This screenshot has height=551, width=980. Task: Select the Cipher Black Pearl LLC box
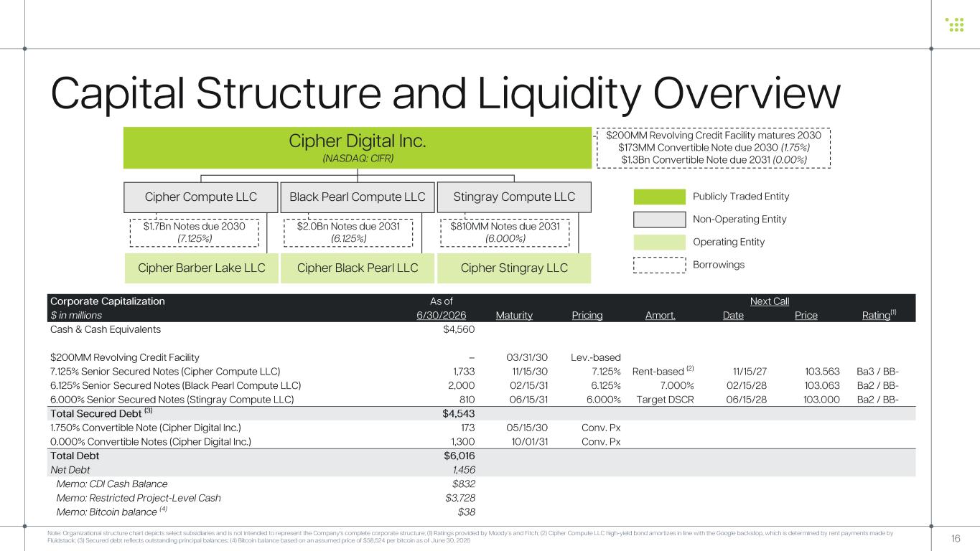coord(358,268)
